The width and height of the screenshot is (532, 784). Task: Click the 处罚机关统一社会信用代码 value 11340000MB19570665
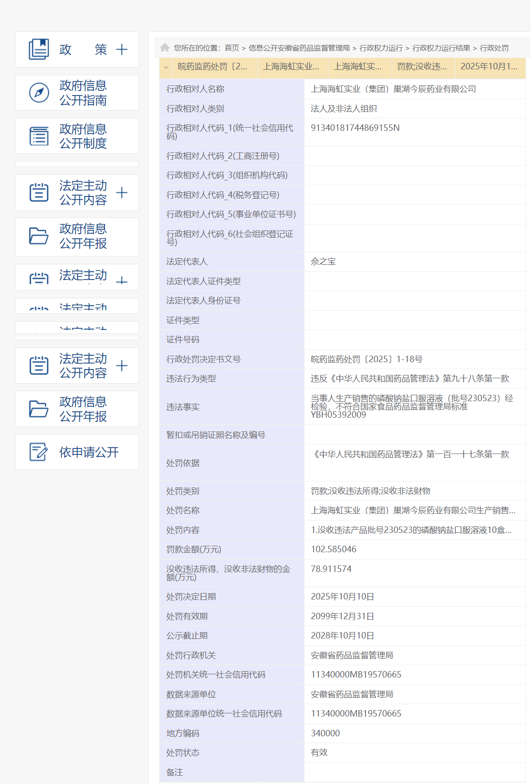(356, 675)
